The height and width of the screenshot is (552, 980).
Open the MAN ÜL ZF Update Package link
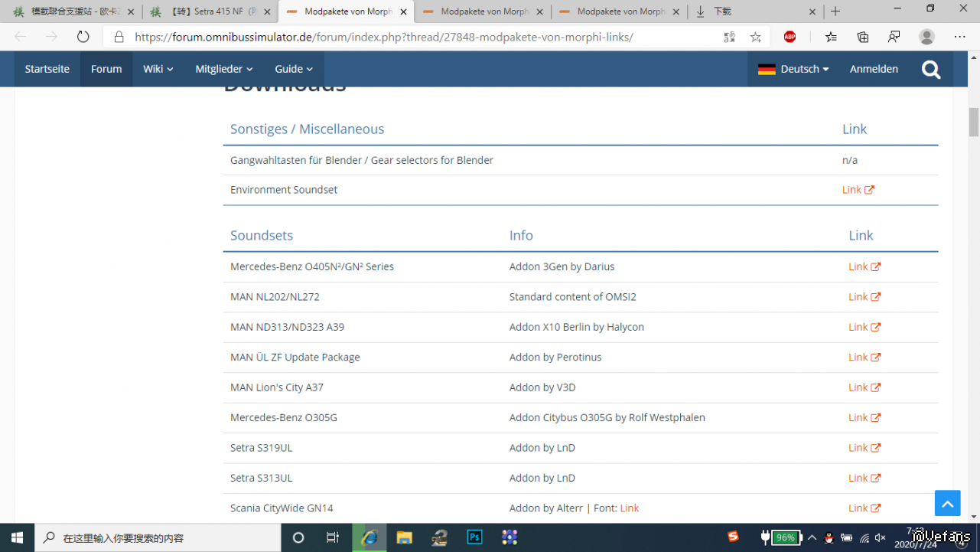[x=864, y=358]
